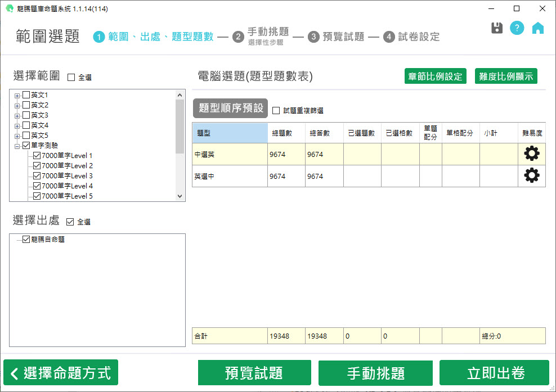The height and width of the screenshot is (392, 556).
Task: Open difficulty gear for 英選中 row
Action: [x=531, y=176]
